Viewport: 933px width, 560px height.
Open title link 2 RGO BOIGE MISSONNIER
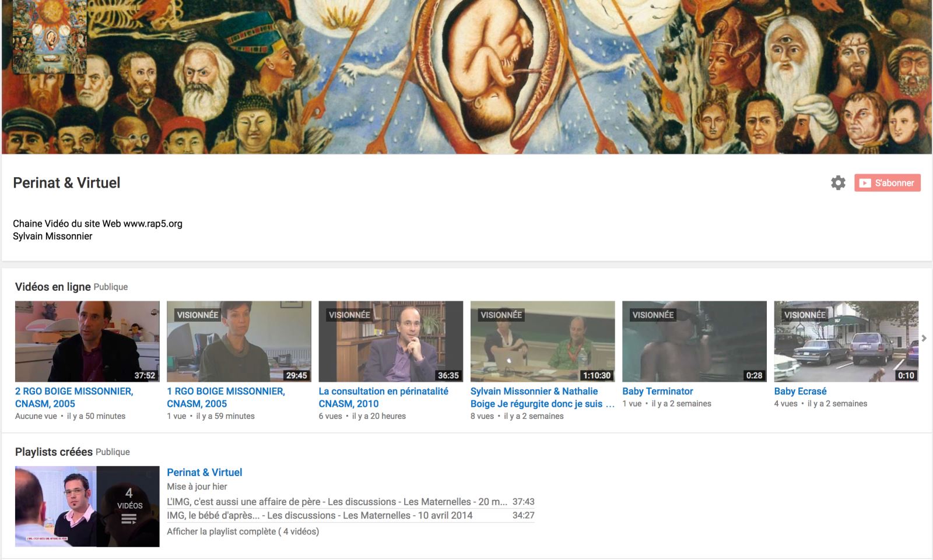[x=74, y=397]
